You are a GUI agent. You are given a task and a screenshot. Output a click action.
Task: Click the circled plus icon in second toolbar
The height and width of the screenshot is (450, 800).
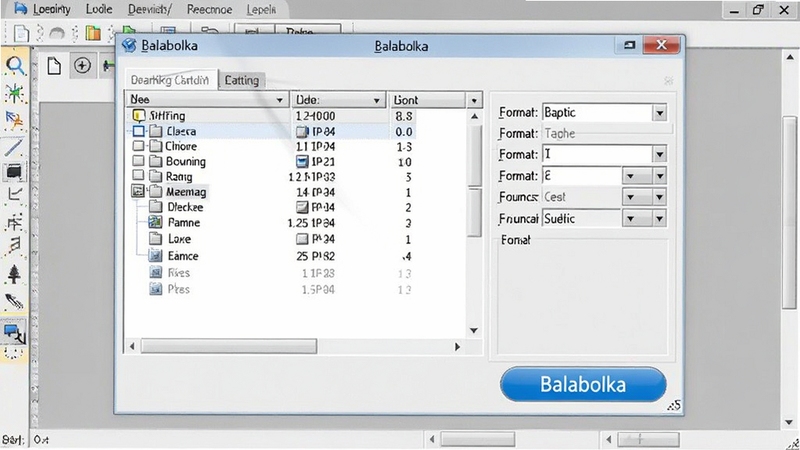pyautogui.click(x=82, y=65)
